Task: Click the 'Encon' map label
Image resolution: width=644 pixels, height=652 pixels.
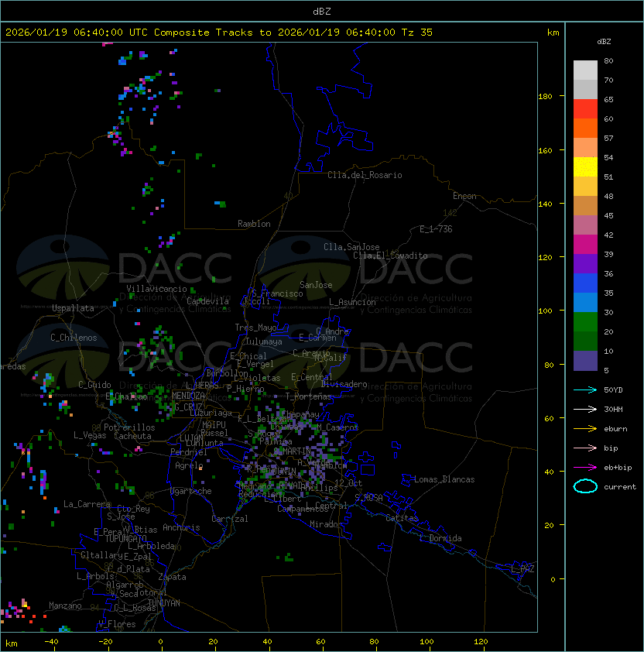Action: coord(464,196)
